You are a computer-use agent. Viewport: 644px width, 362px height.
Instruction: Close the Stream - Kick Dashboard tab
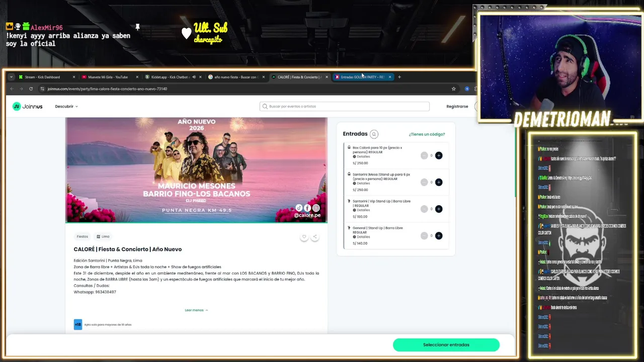pyautogui.click(x=73, y=77)
